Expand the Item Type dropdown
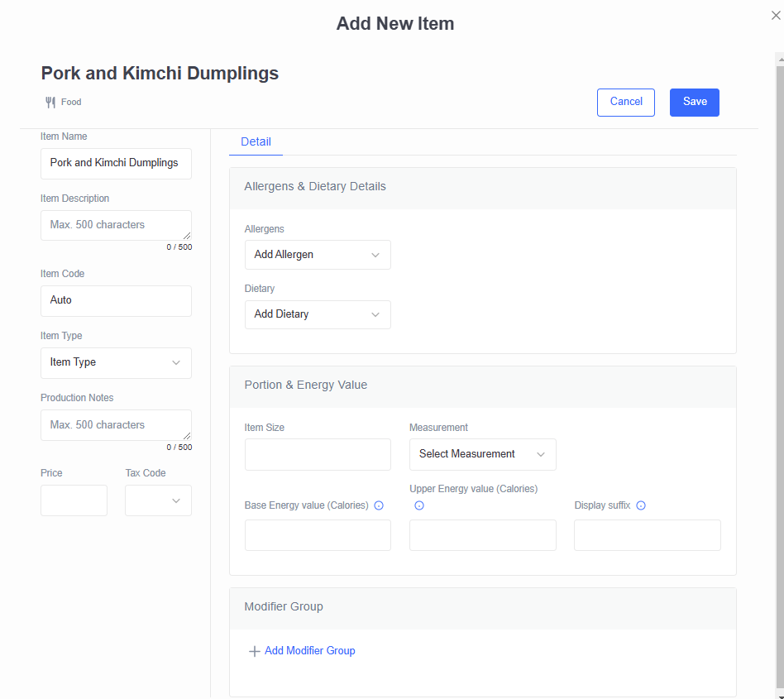Image resolution: width=784 pixels, height=699 pixels. pyautogui.click(x=116, y=363)
